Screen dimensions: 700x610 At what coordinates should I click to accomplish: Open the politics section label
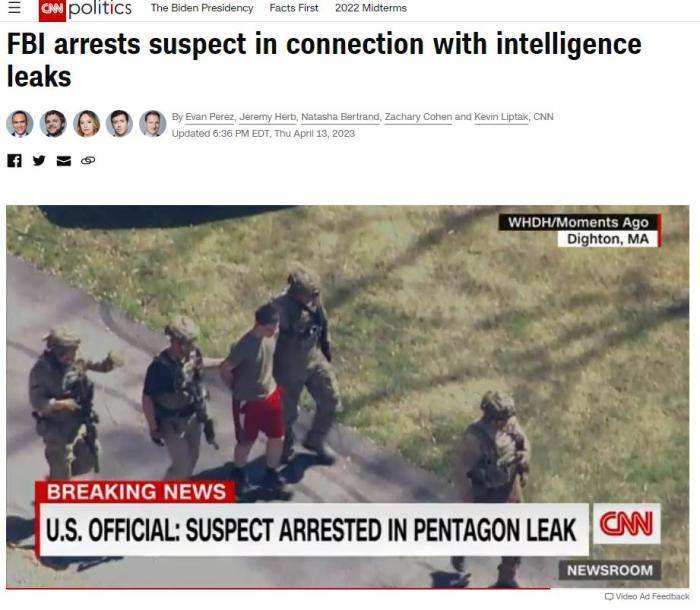point(100,8)
